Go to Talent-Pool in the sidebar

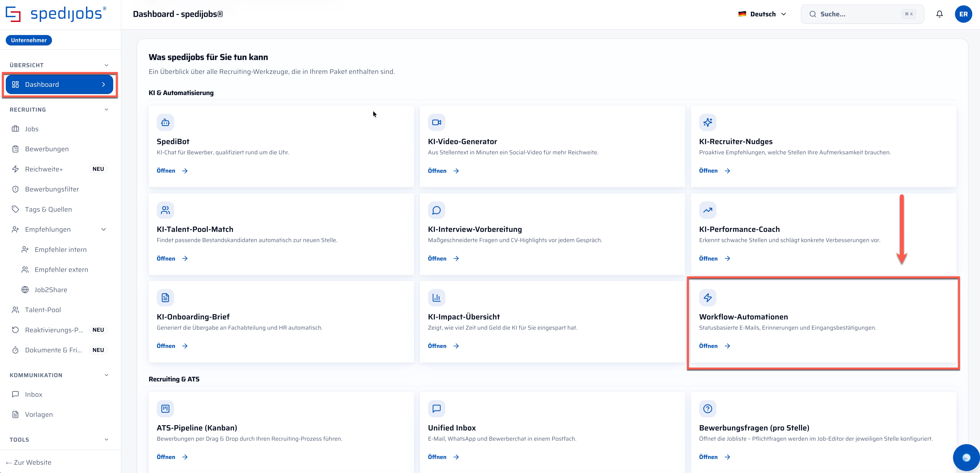click(59, 310)
